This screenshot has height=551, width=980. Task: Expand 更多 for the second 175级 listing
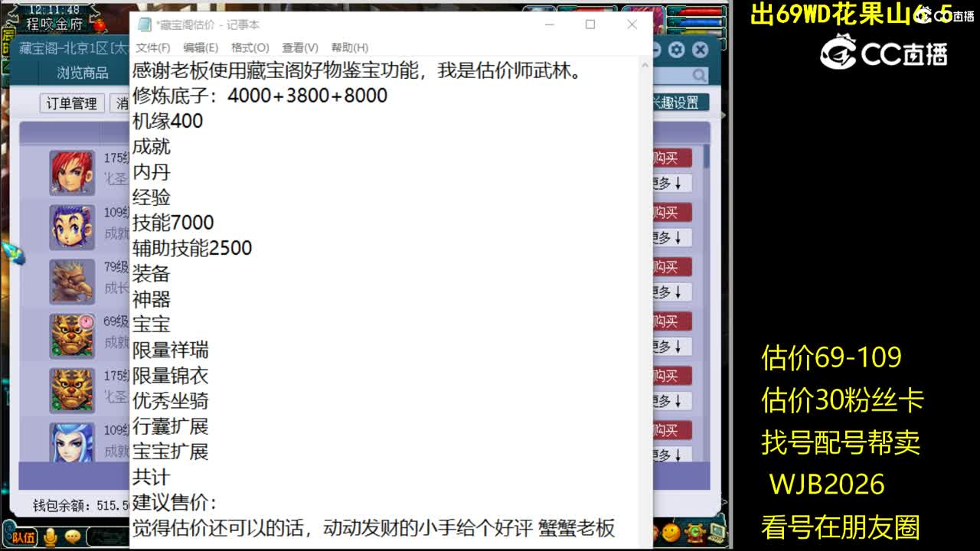click(x=672, y=400)
